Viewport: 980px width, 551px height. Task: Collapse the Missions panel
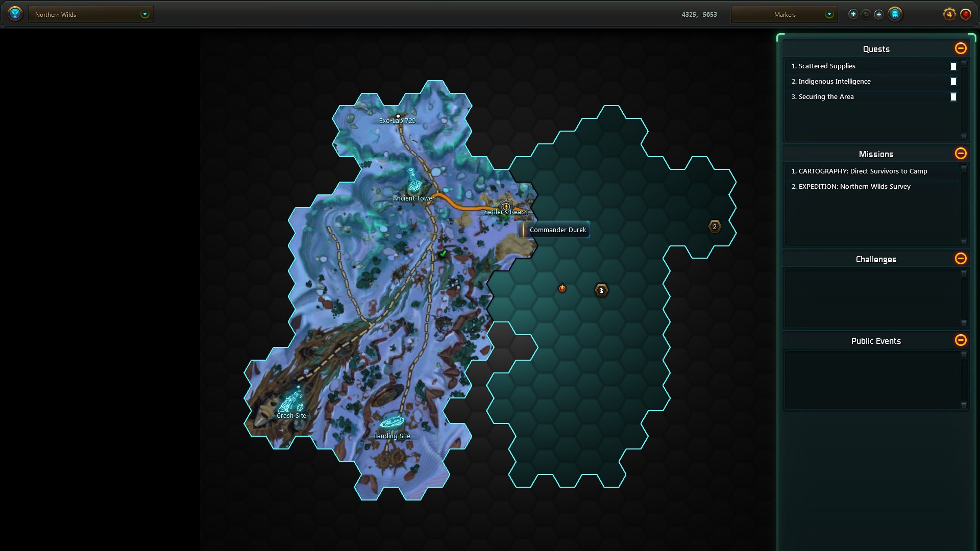click(x=961, y=154)
